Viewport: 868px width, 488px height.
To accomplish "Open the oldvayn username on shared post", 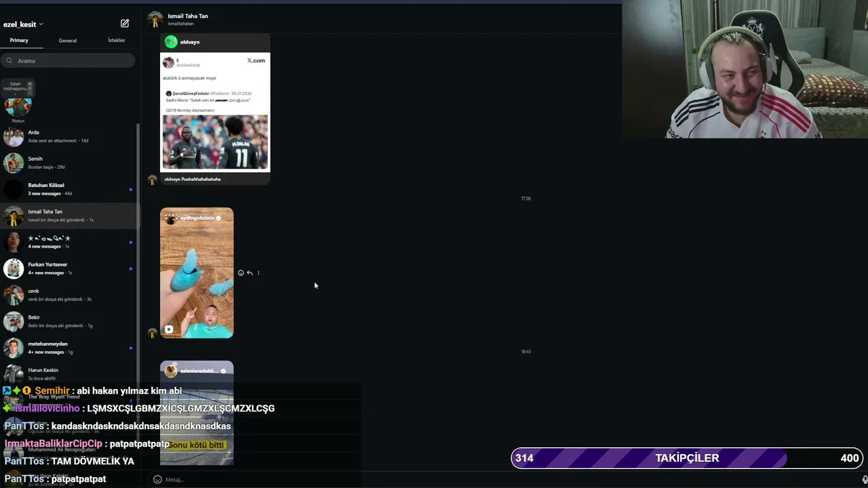I will [x=190, y=42].
